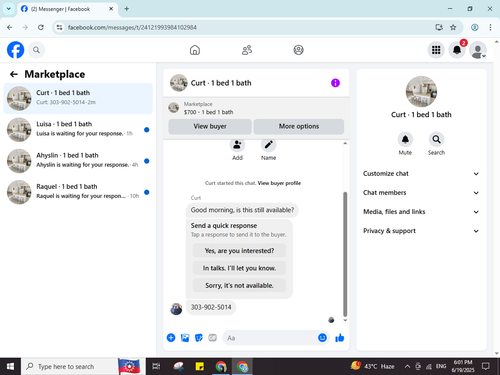Click chat scroll down arrow

345,320
